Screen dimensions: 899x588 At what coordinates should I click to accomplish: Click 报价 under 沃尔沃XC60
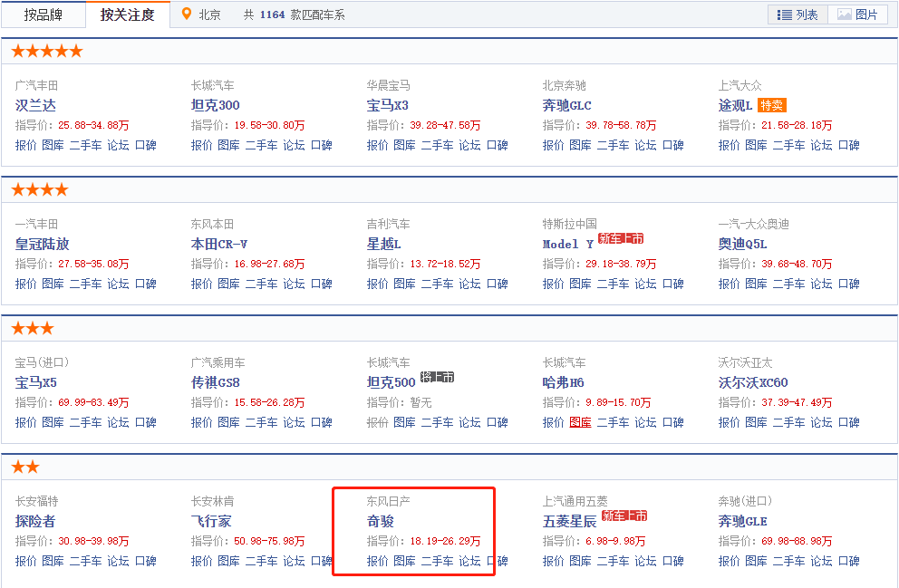pos(730,423)
